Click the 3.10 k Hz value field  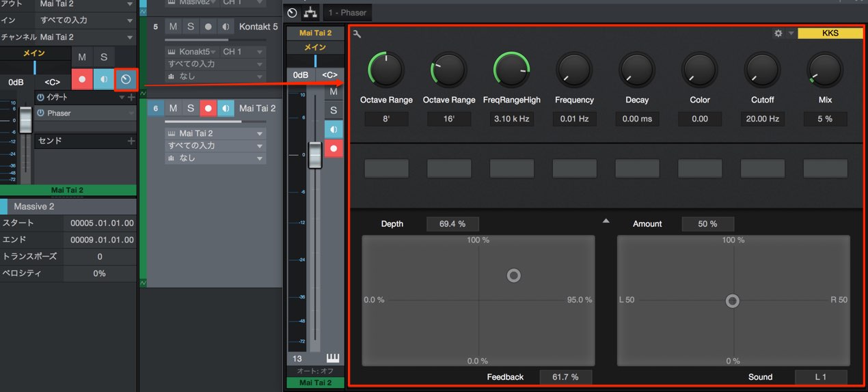click(512, 119)
